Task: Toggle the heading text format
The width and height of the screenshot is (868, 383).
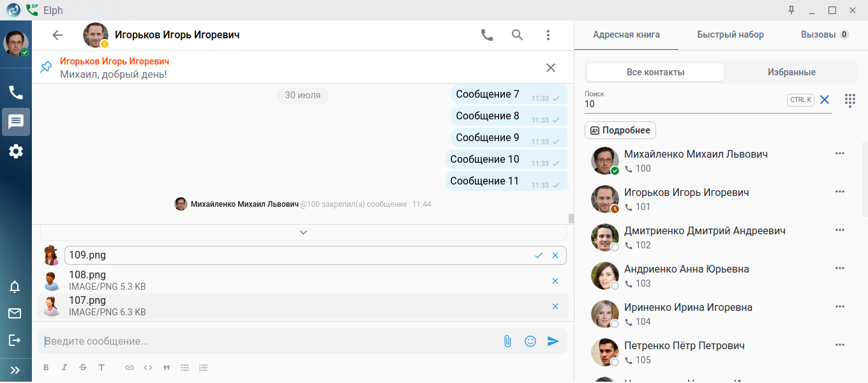Action: coord(101,368)
